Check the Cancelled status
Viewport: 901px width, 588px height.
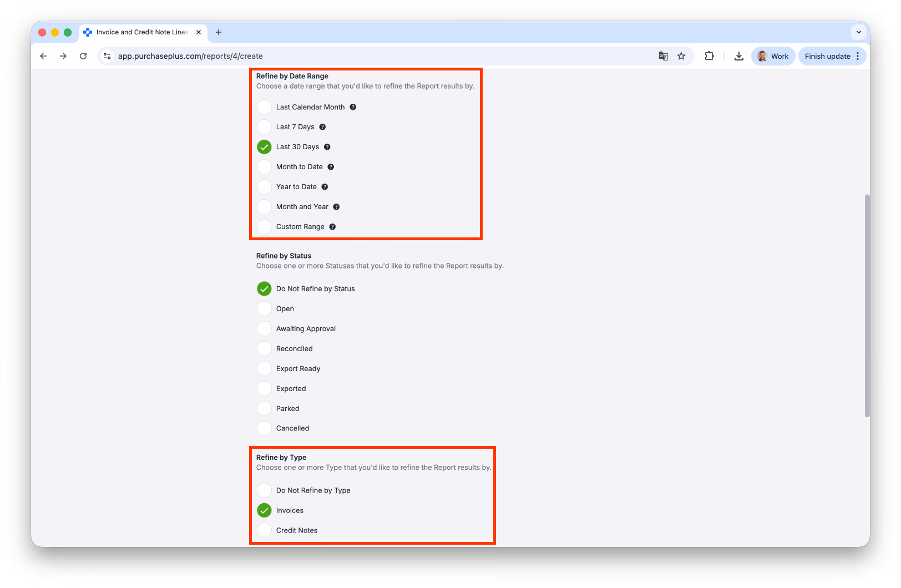[264, 429]
